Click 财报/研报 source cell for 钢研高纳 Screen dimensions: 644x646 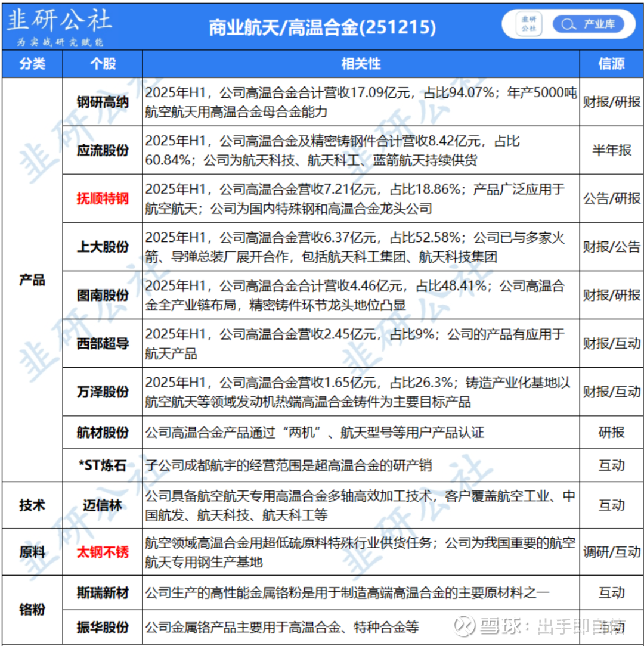(611, 102)
